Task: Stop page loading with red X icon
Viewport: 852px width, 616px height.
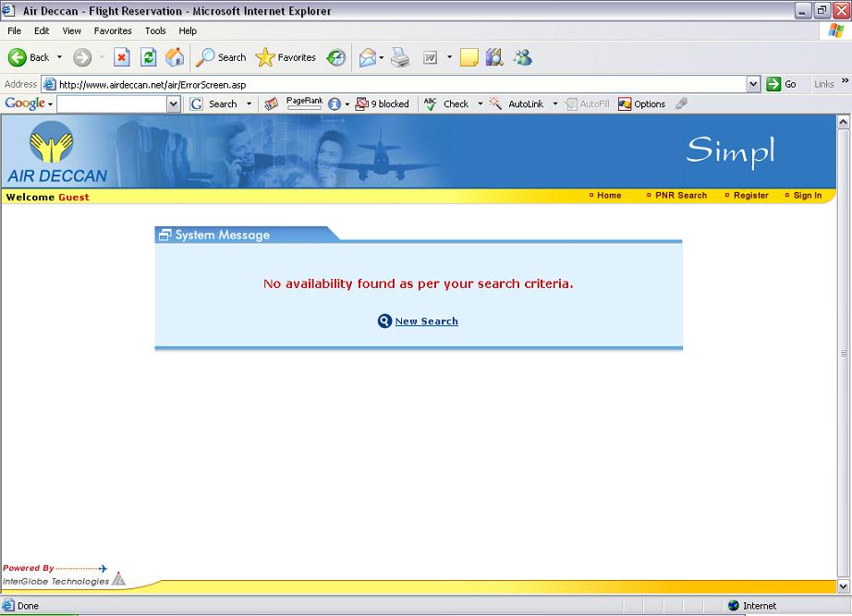Action: (x=122, y=57)
